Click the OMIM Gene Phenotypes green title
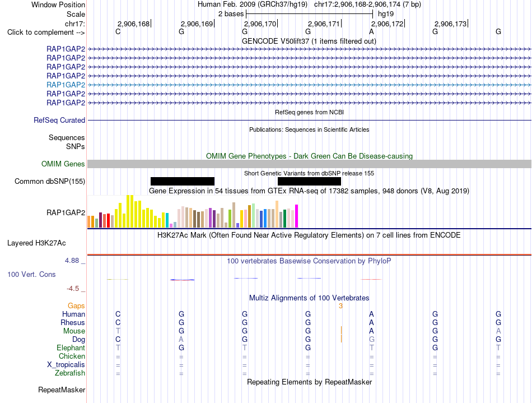This screenshot has width=532, height=403. (x=310, y=156)
